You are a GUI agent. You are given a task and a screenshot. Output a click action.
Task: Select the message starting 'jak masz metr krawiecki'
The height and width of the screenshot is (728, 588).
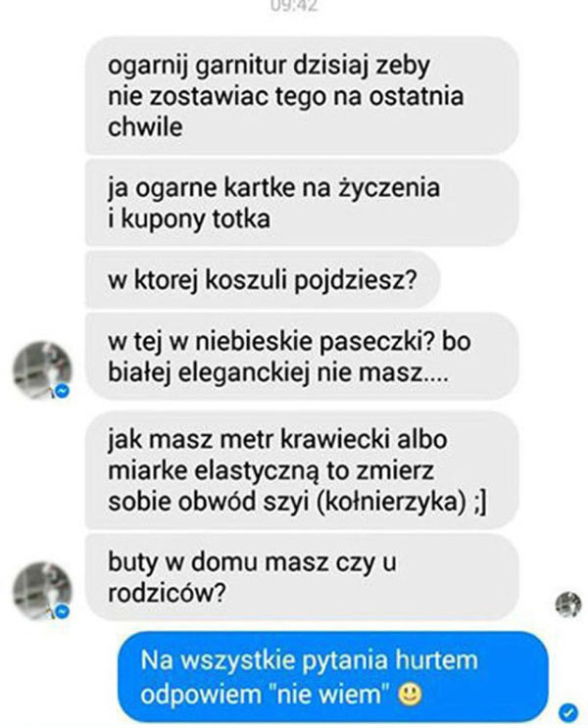(x=302, y=470)
